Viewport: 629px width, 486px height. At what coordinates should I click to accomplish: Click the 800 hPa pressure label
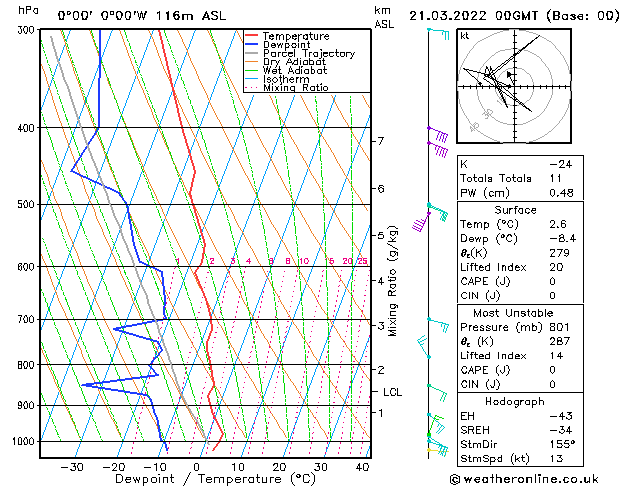[x=28, y=365]
